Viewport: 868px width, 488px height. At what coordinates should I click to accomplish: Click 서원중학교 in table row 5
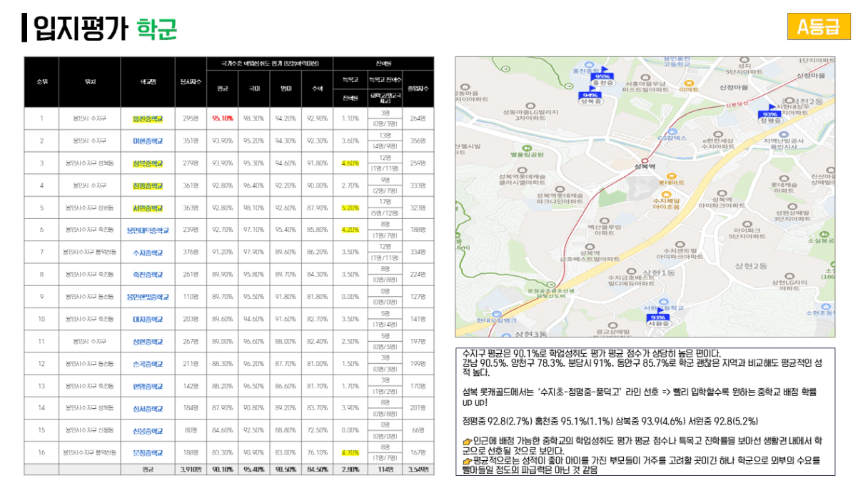[x=148, y=208]
